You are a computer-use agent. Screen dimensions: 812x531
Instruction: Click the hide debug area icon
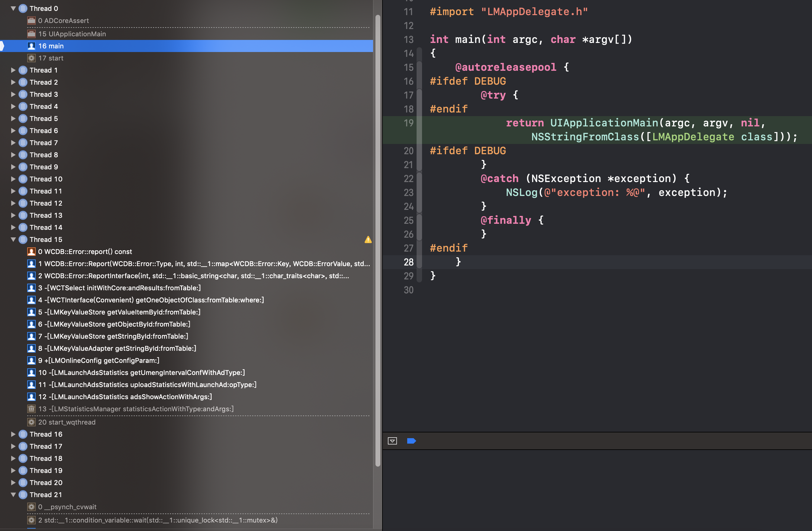tap(392, 441)
